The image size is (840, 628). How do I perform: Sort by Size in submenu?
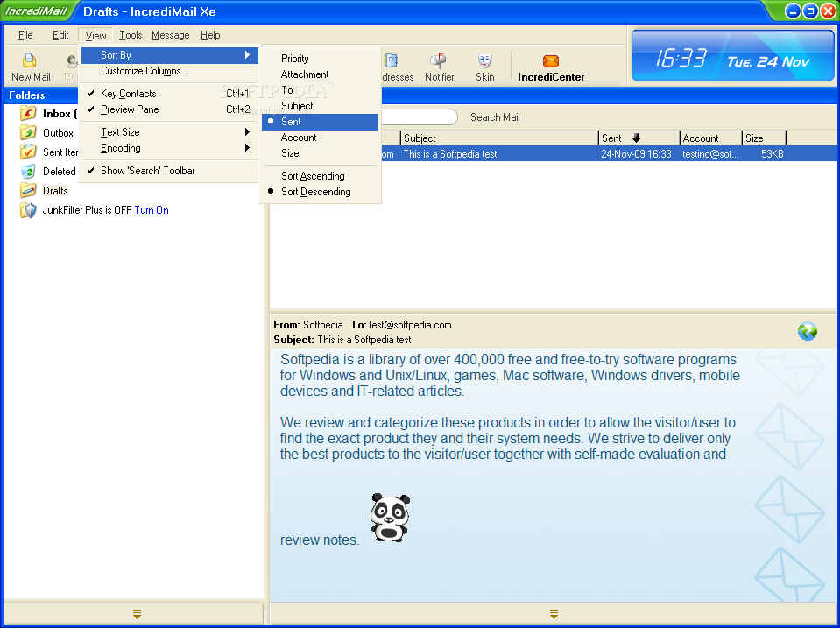320,153
